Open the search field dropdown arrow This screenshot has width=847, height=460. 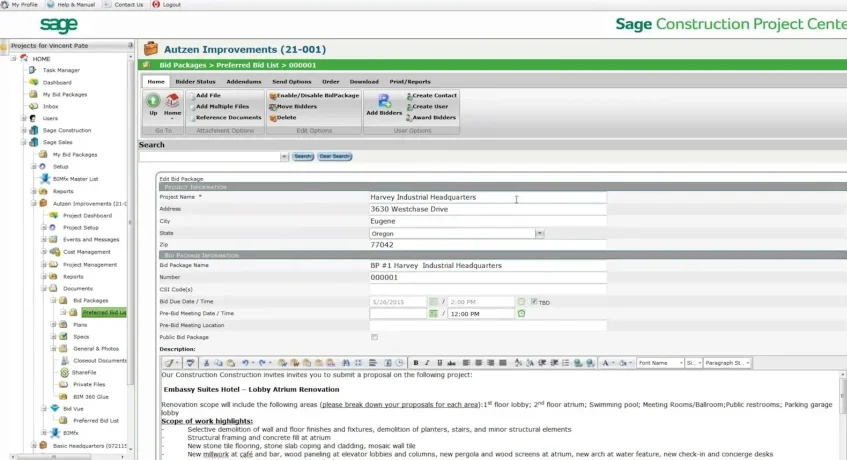coord(284,157)
